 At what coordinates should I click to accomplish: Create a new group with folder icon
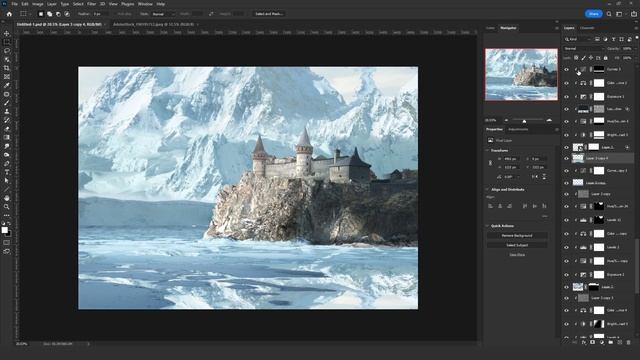coord(611,342)
